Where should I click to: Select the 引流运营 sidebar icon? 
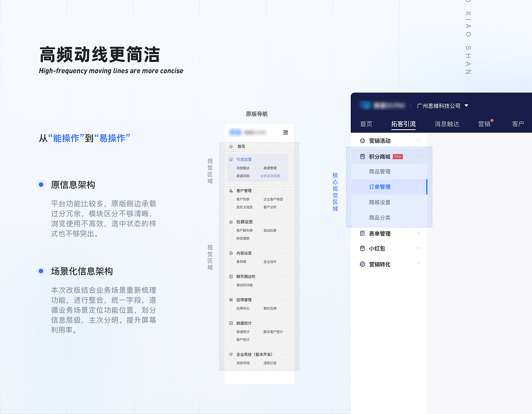(231, 159)
